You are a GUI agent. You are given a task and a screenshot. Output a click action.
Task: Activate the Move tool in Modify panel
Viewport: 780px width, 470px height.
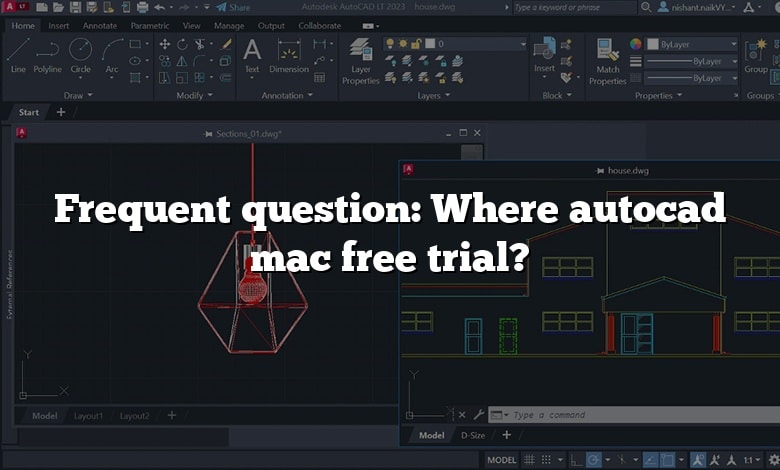tap(165, 44)
